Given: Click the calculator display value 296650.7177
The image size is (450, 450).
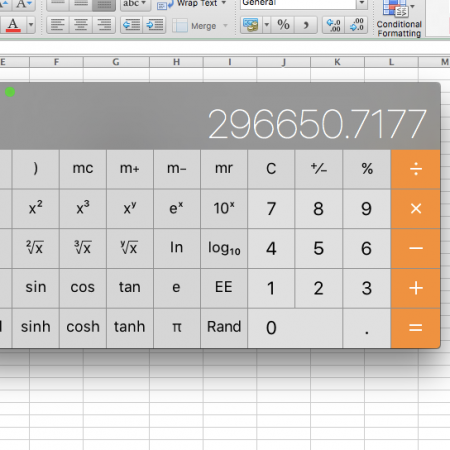Looking at the screenshot, I should coord(317,124).
